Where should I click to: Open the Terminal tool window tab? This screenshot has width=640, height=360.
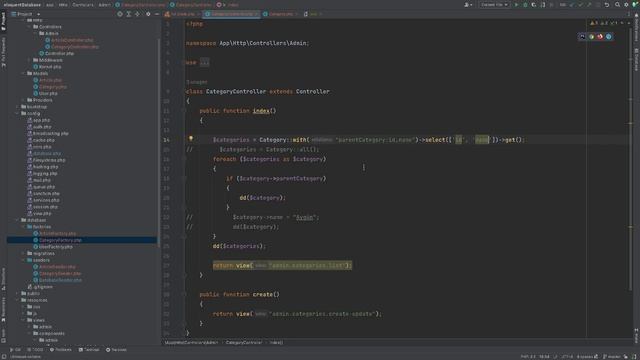[x=89, y=350]
